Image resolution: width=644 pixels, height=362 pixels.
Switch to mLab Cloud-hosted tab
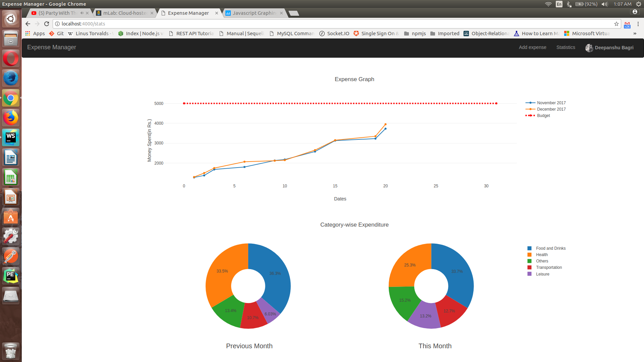tap(124, 13)
